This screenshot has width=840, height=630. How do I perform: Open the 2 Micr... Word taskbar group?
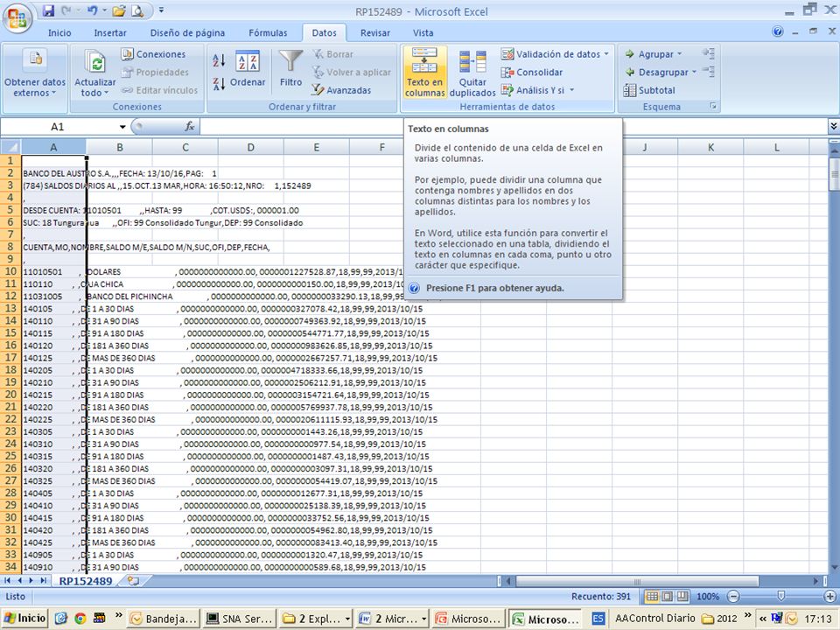tap(393, 619)
